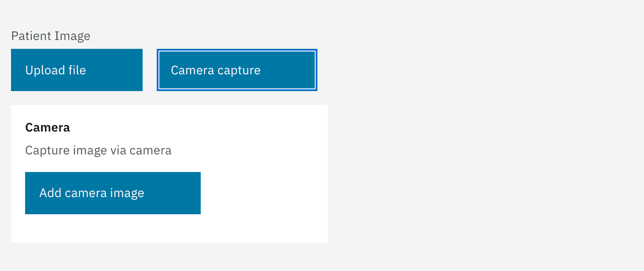Image resolution: width=644 pixels, height=271 pixels.
Task: Click empty area of the white Camera panel
Action: pos(264,194)
